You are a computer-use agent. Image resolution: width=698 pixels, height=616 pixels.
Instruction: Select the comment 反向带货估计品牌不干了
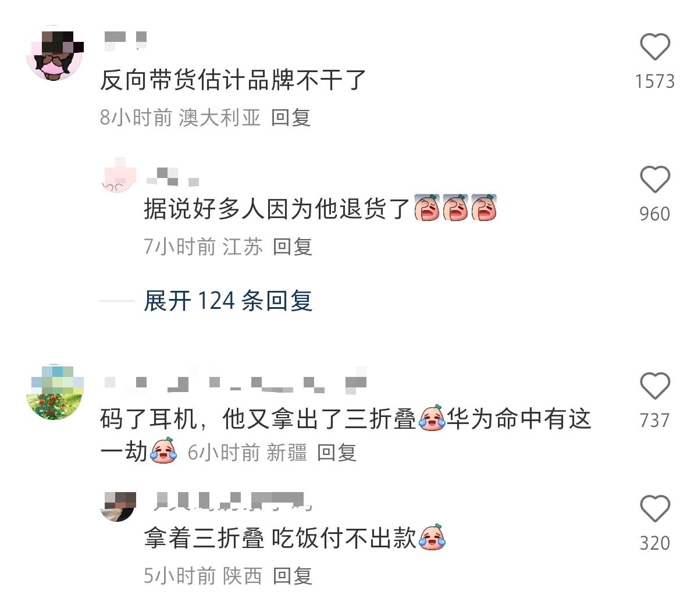(233, 80)
